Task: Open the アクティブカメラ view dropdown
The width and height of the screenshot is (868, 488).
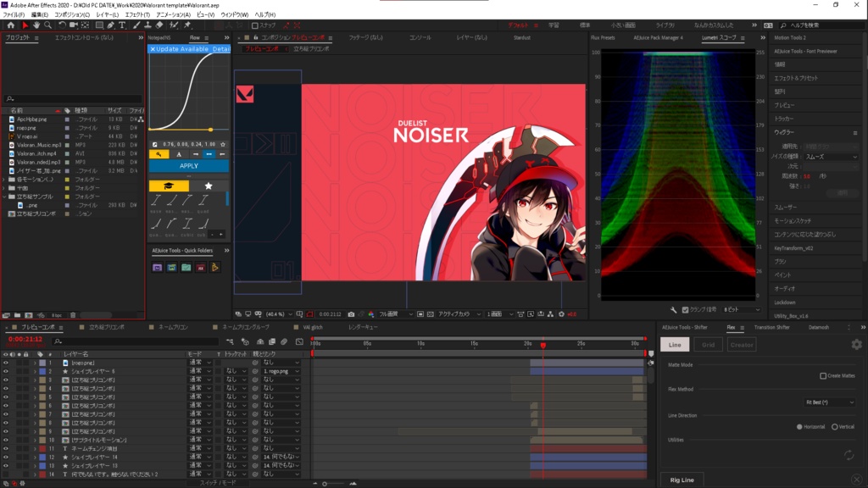Action: pyautogui.click(x=459, y=314)
